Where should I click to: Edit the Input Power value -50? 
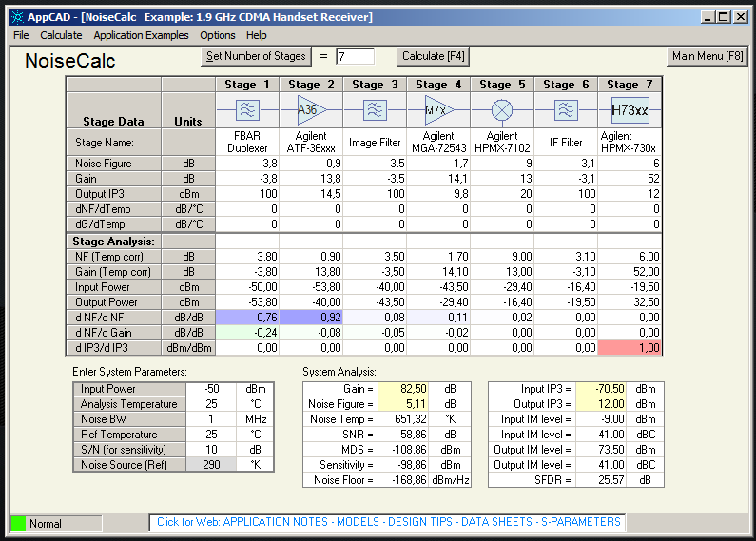[211, 389]
